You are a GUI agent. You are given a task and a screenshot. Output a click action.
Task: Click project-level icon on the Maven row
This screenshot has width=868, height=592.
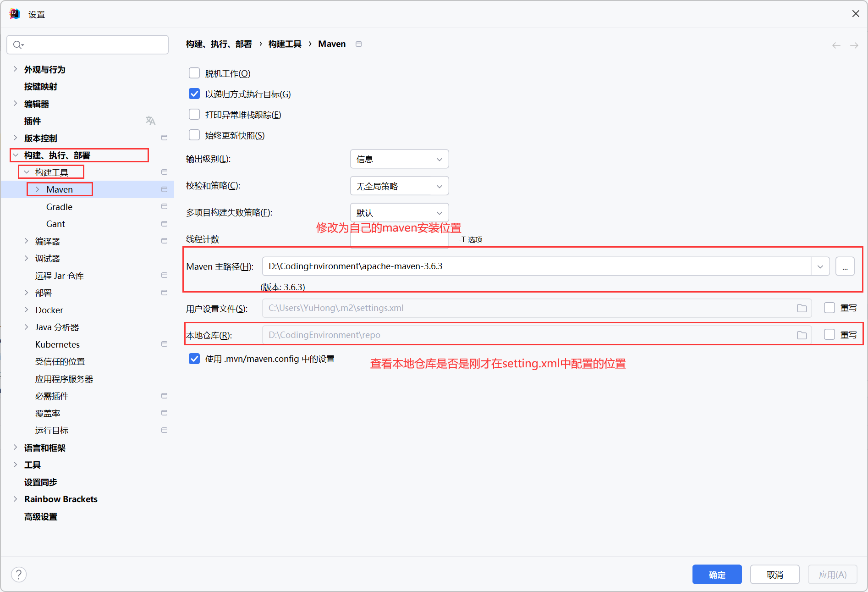click(165, 189)
